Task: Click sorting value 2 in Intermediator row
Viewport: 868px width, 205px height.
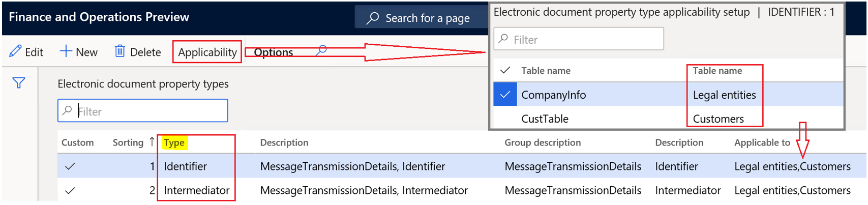Action: click(152, 190)
